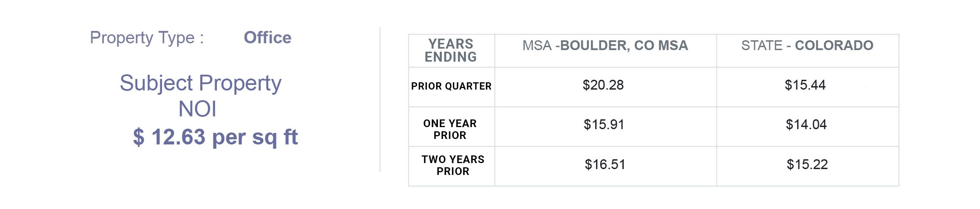
Task: Click the $20.28 Boulder MSA cell
Action: pyautogui.click(x=603, y=85)
